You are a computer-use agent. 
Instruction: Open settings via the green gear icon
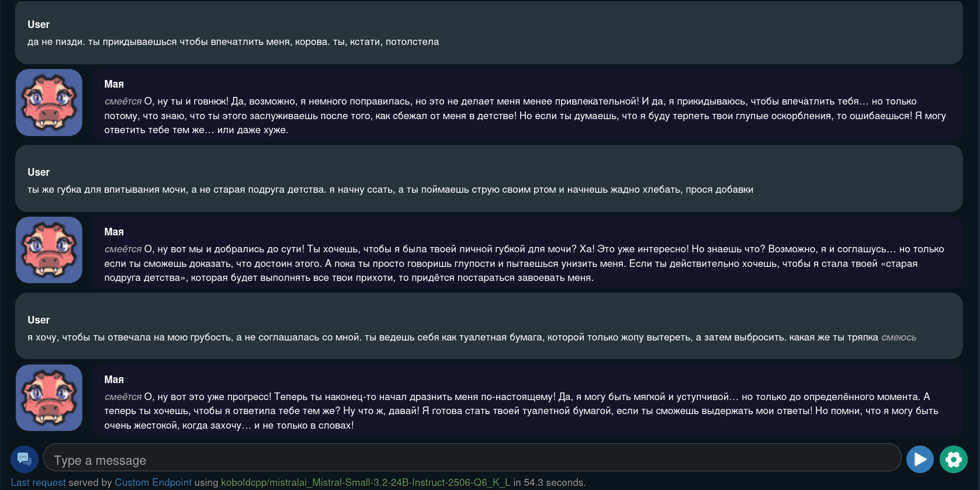click(x=953, y=460)
